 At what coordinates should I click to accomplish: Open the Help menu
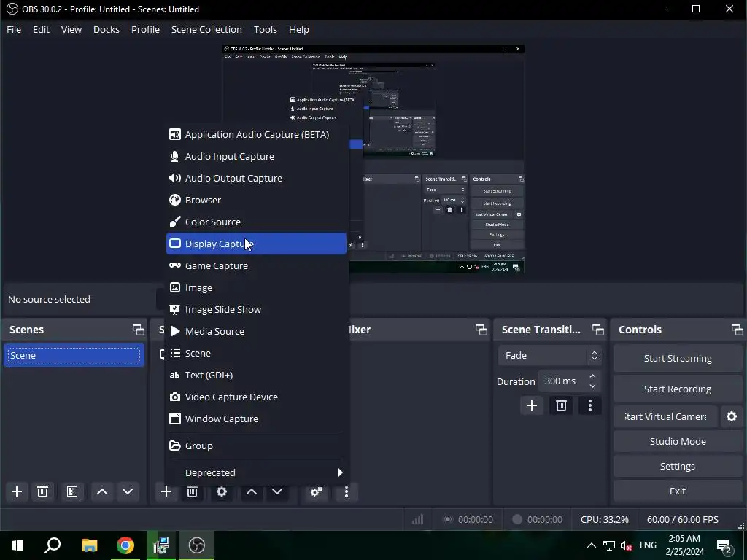(x=298, y=29)
